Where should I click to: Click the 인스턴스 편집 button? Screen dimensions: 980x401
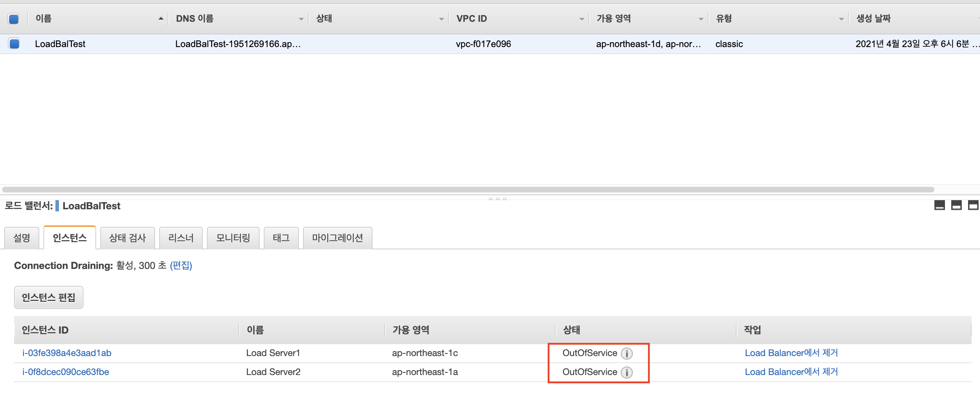(49, 297)
